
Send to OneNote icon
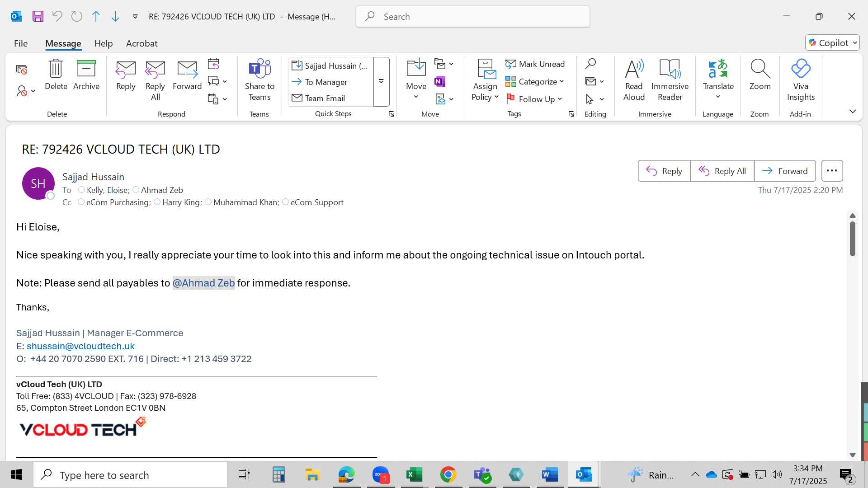point(440,81)
